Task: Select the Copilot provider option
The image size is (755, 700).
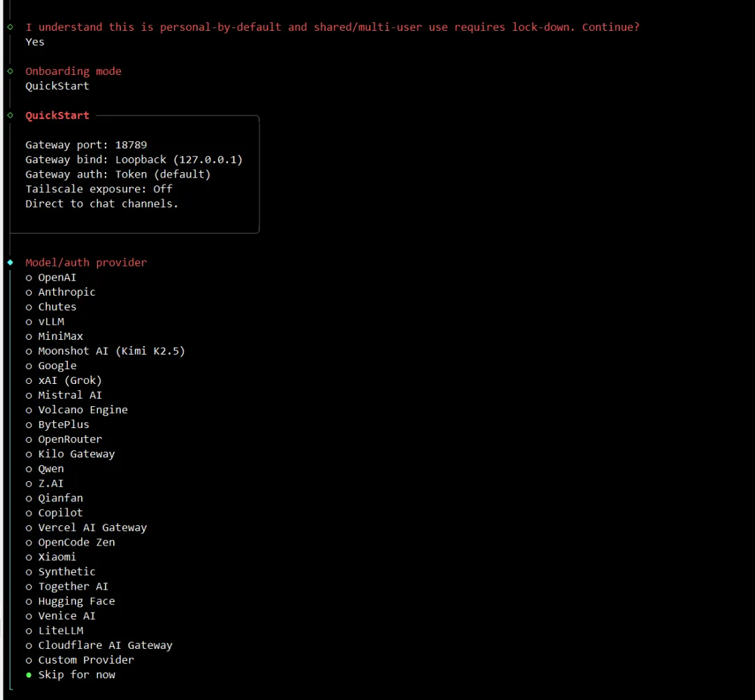Action: [55, 513]
